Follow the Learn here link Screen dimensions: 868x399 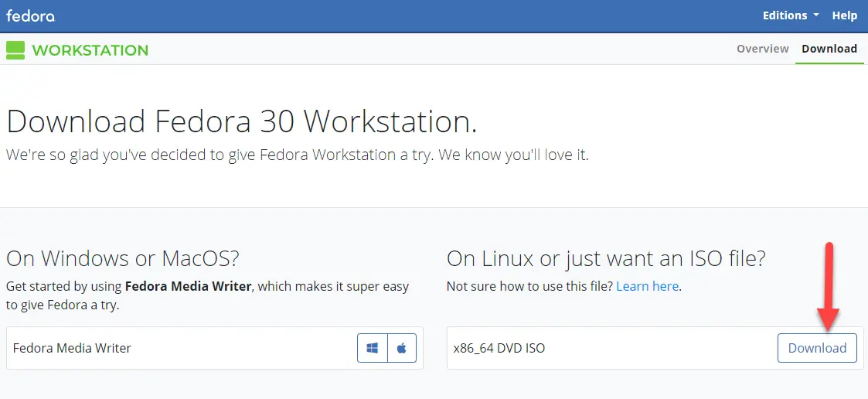point(647,287)
